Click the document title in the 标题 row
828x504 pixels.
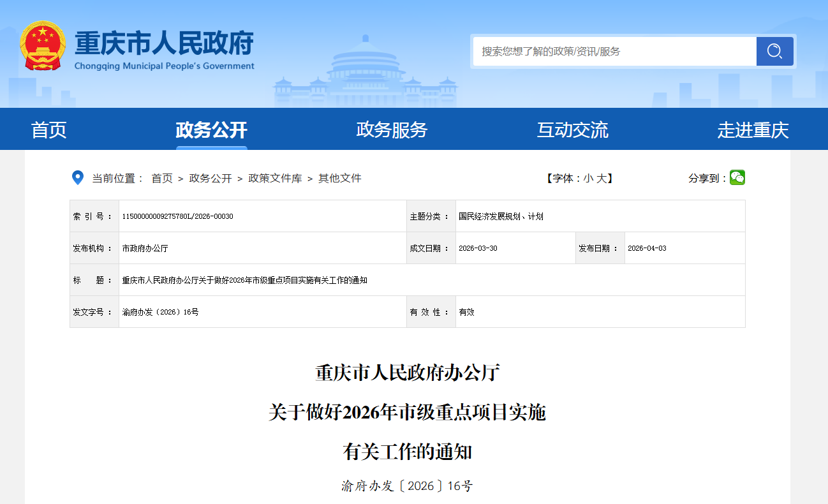pos(244,280)
